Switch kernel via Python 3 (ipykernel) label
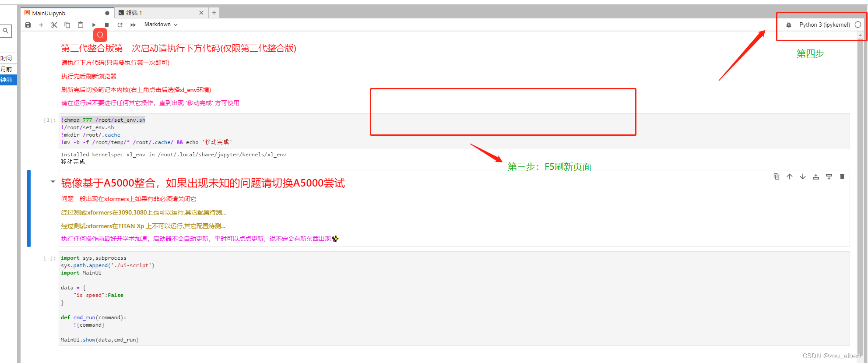 coord(825,25)
